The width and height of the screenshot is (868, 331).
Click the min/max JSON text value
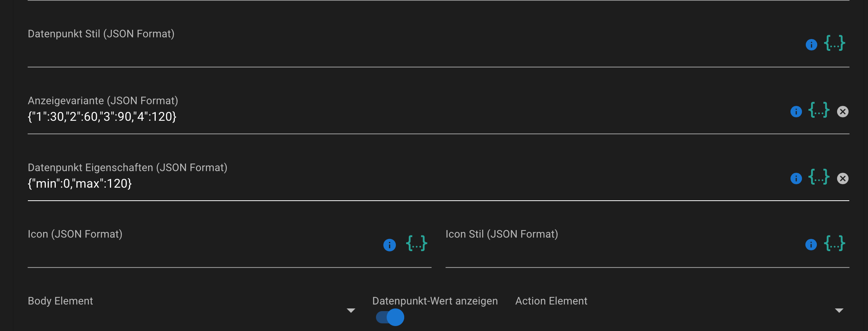coord(80,184)
